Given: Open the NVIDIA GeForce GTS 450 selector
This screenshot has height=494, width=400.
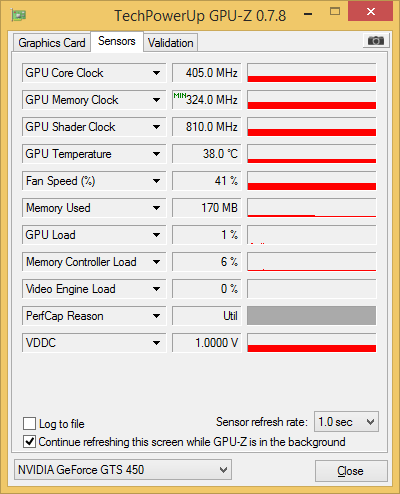Looking at the screenshot, I should [x=123, y=470].
